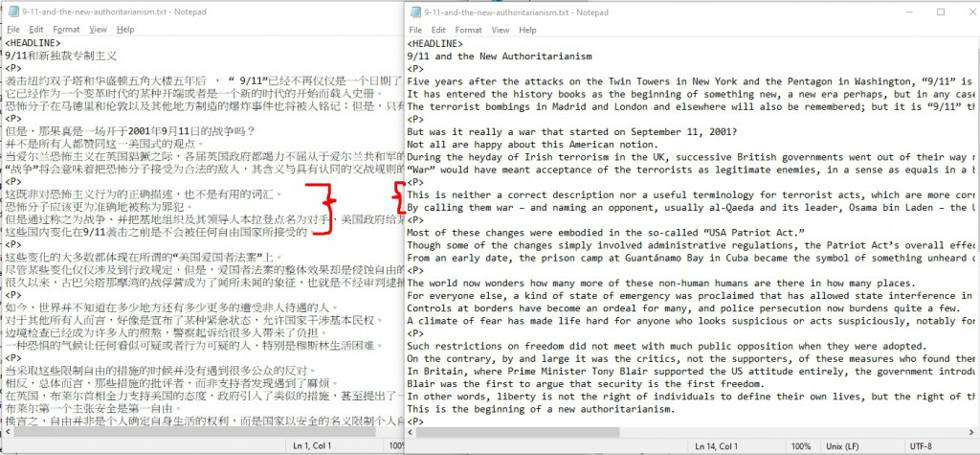The height and width of the screenshot is (455, 980).
Task: Minimize the right Notepad window
Action: (907, 11)
